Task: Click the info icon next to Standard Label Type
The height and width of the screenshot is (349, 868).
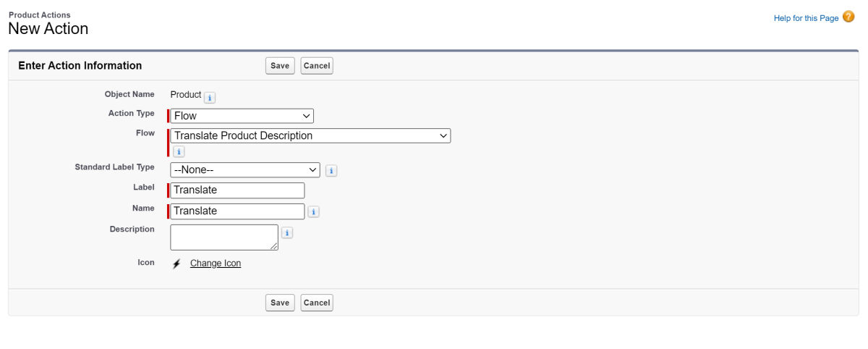Action: coord(331,171)
